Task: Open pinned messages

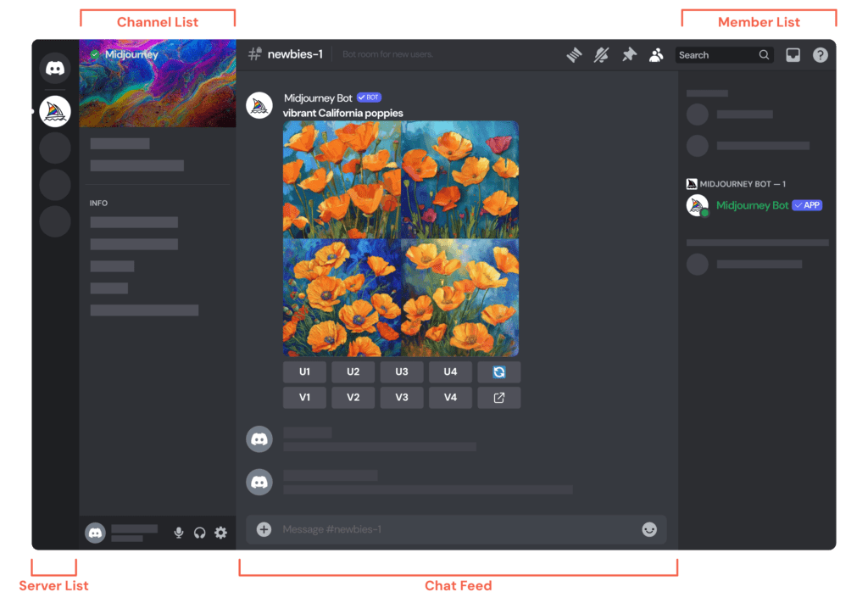Action: click(x=628, y=55)
